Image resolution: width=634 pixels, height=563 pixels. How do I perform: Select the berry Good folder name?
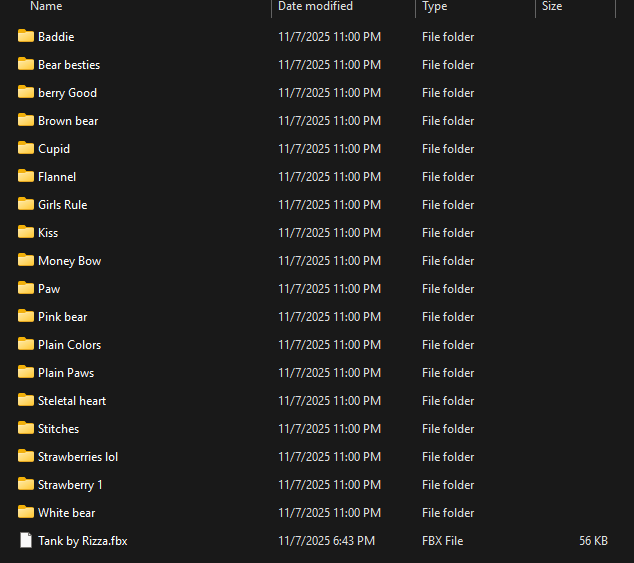(x=67, y=93)
